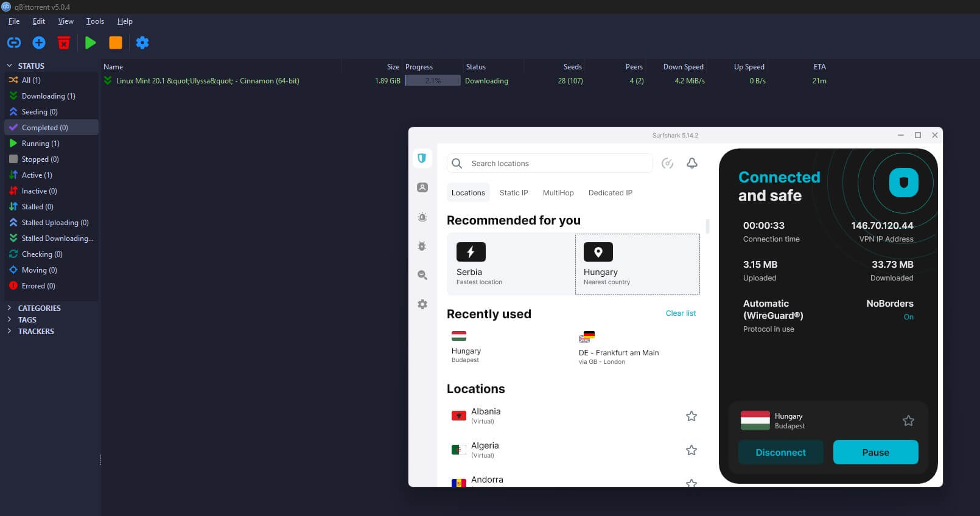The width and height of the screenshot is (980, 516).
Task: Open the File menu
Action: 14,21
